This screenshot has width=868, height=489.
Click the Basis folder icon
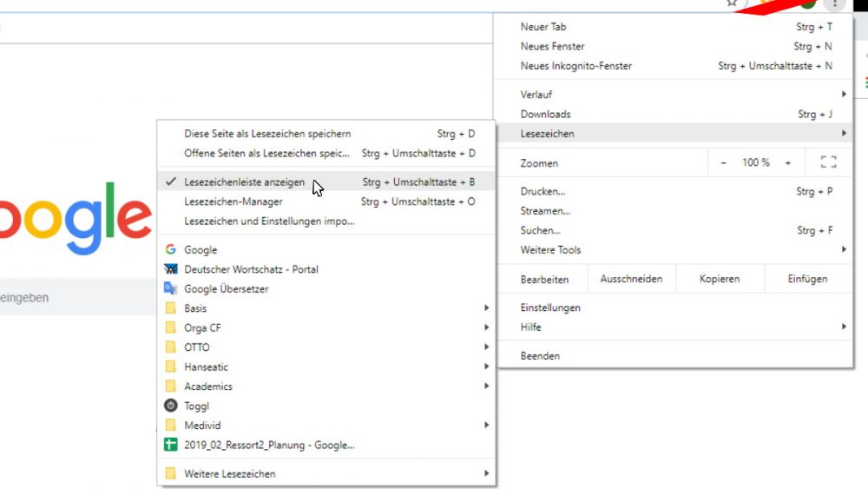coord(170,308)
